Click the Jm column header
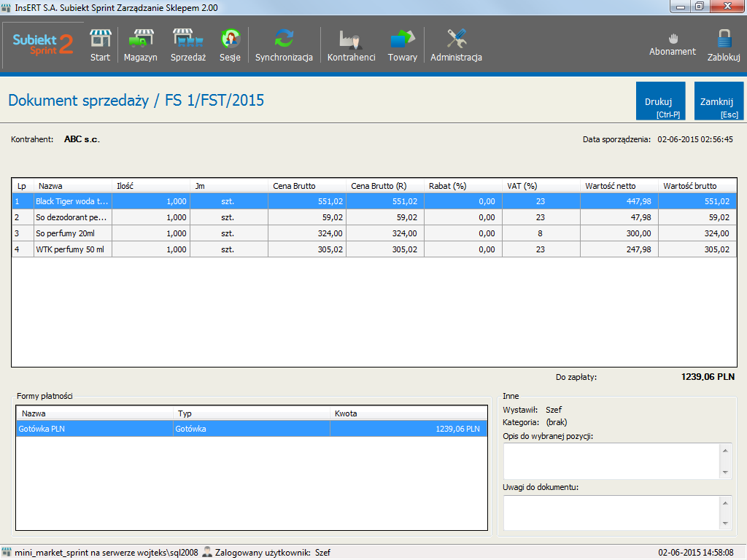Viewport: 747px width, 560px height. pos(229,186)
